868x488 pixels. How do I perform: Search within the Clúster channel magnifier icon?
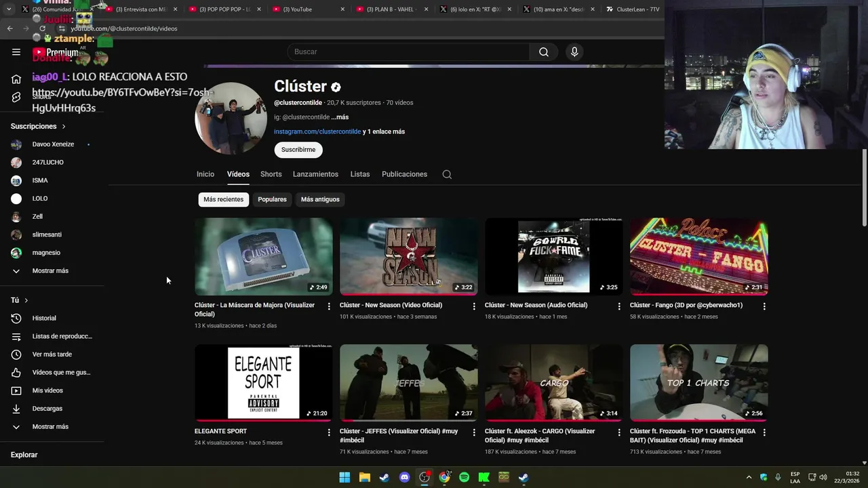pos(447,174)
